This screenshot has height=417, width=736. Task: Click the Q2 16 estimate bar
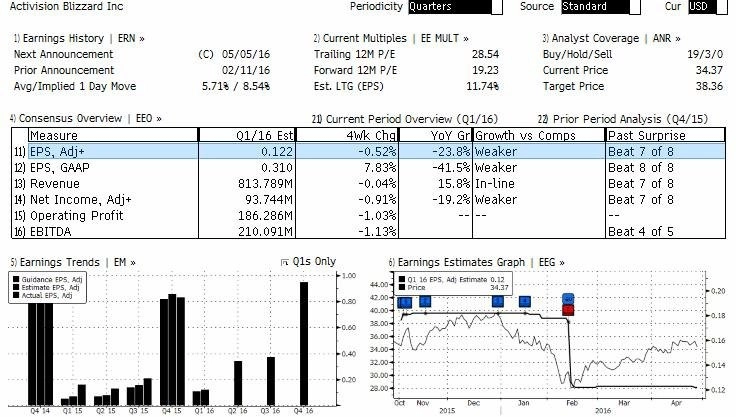(238, 383)
